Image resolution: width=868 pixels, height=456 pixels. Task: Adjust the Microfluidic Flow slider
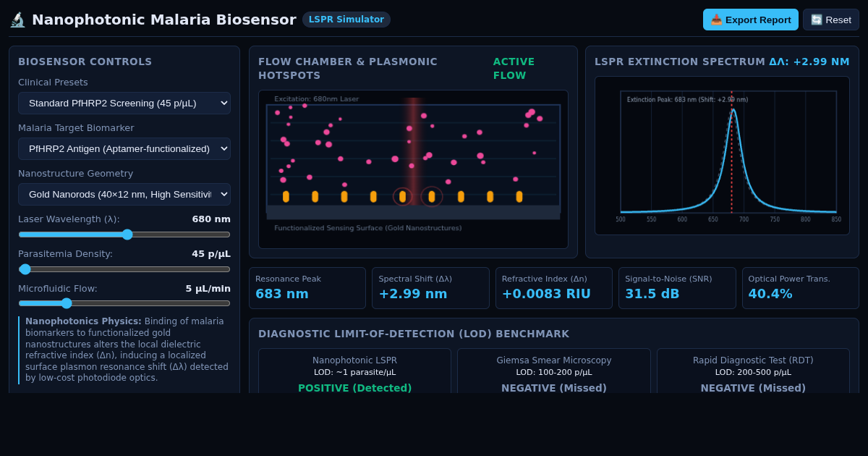coord(124,303)
